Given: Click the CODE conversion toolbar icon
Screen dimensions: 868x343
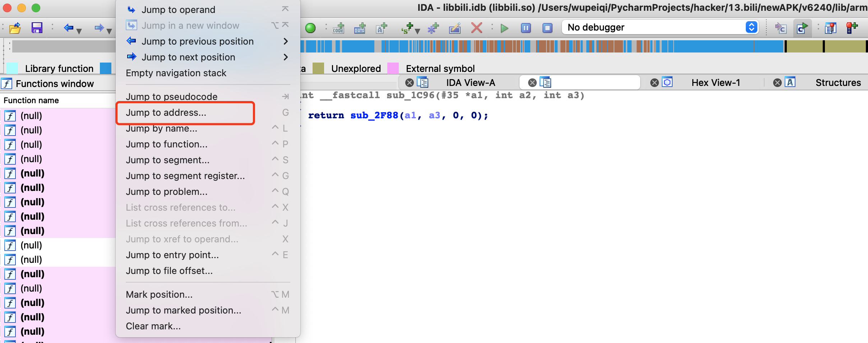Looking at the screenshot, I should [x=338, y=28].
